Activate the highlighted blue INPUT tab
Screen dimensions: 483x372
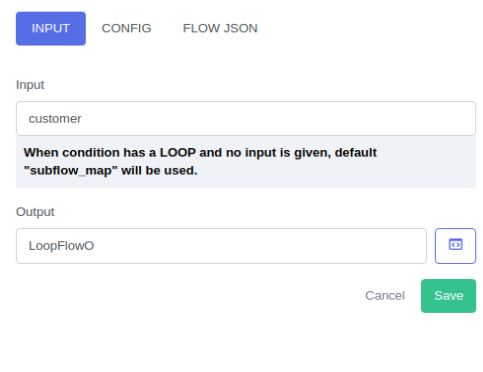coord(51,28)
